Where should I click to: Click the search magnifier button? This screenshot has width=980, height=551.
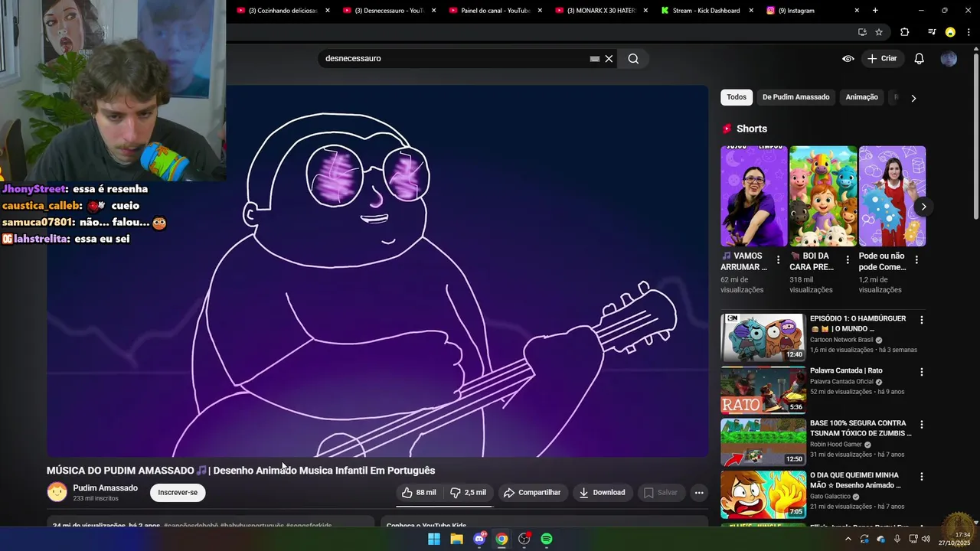[633, 59]
